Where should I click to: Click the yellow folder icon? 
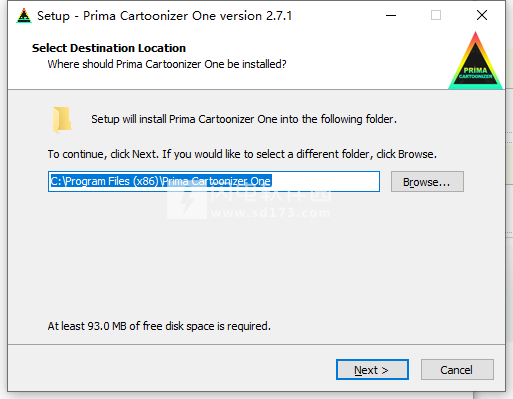pos(62,120)
